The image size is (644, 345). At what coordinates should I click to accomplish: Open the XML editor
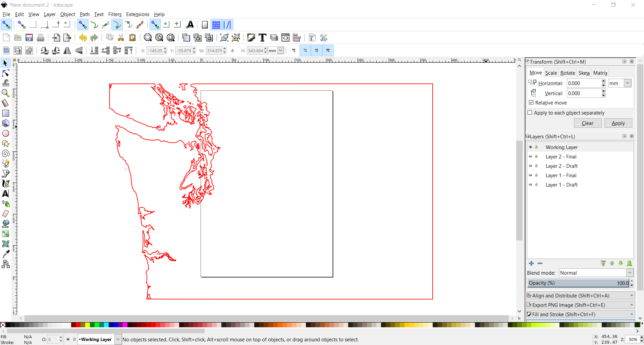point(286,38)
